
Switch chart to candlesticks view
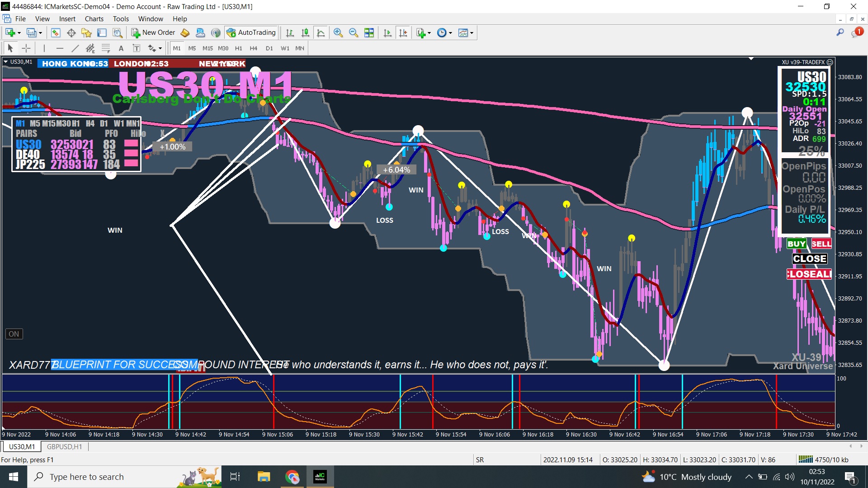pyautogui.click(x=305, y=33)
